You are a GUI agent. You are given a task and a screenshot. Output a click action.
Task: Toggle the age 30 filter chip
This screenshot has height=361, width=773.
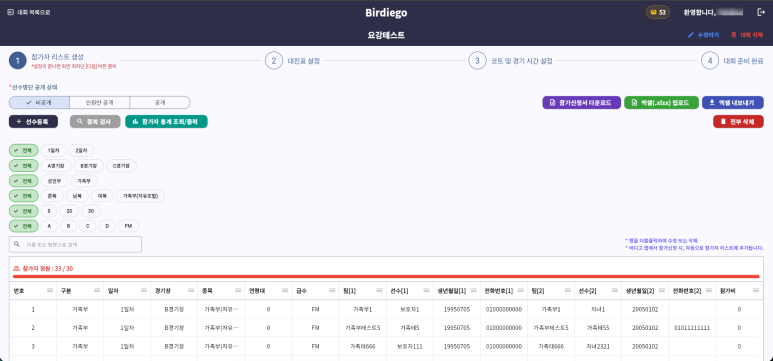click(x=91, y=211)
